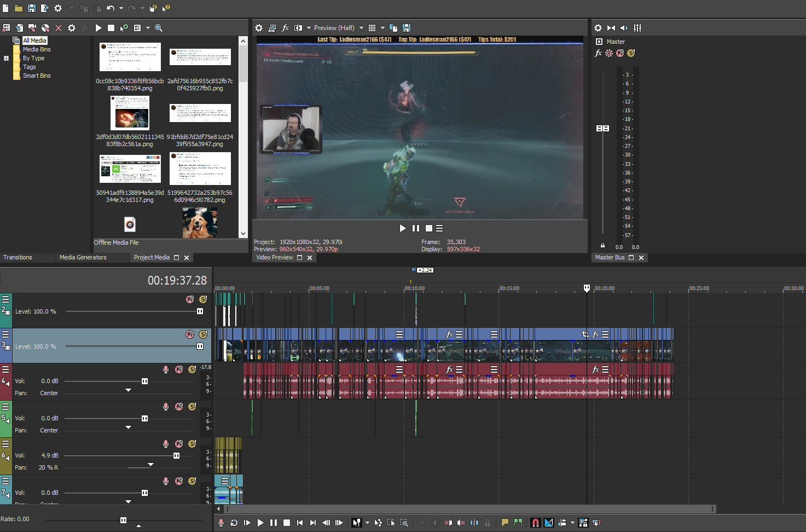Viewport: 806px width, 532px height.
Task: Open the Normal Edit Tool dropdown arrow
Action: pos(367,523)
